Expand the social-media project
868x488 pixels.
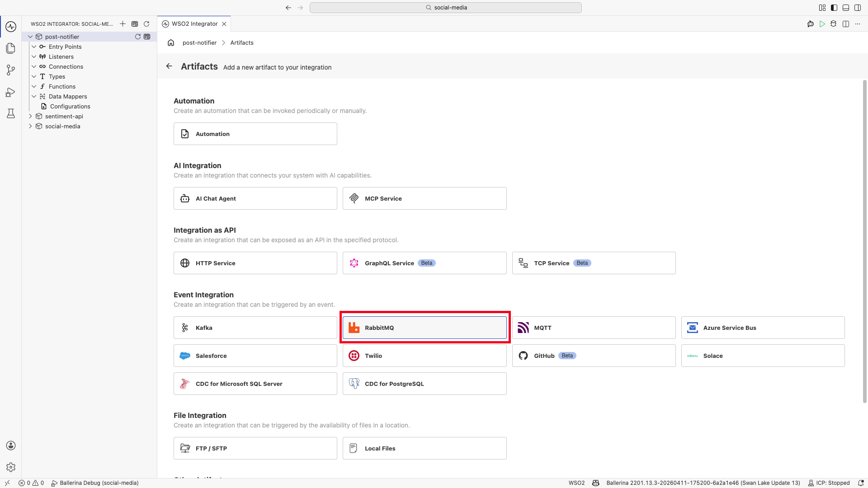[x=30, y=126]
